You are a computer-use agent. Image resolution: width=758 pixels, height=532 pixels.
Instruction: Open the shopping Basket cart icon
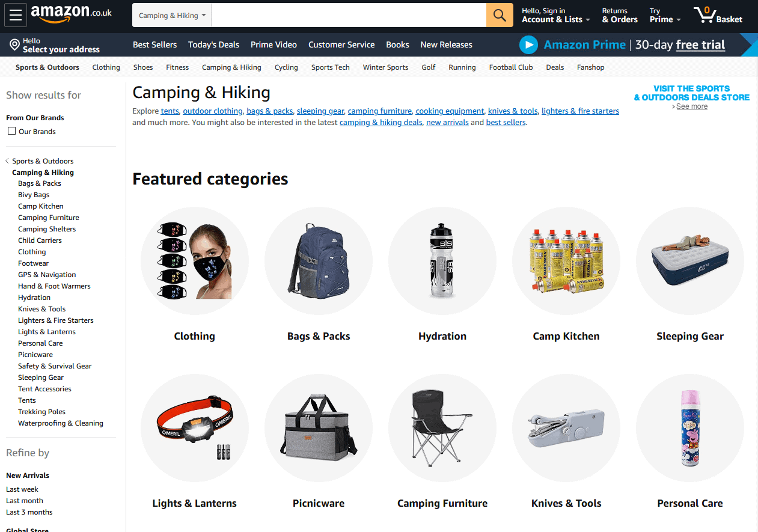718,15
